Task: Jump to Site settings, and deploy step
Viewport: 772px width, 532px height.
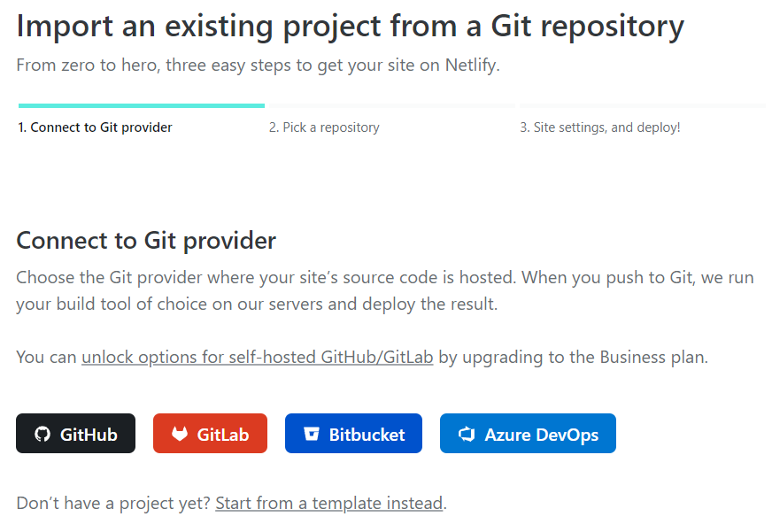Action: pyautogui.click(x=599, y=127)
